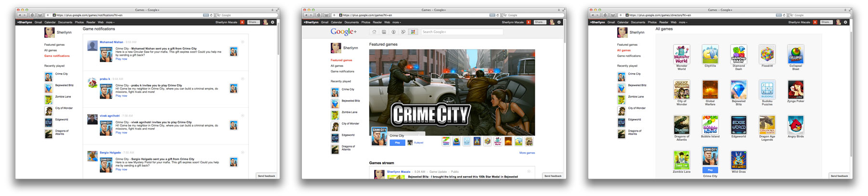Open settings gear in notifications window top bar
The image size is (868, 196).
tap(272, 22)
